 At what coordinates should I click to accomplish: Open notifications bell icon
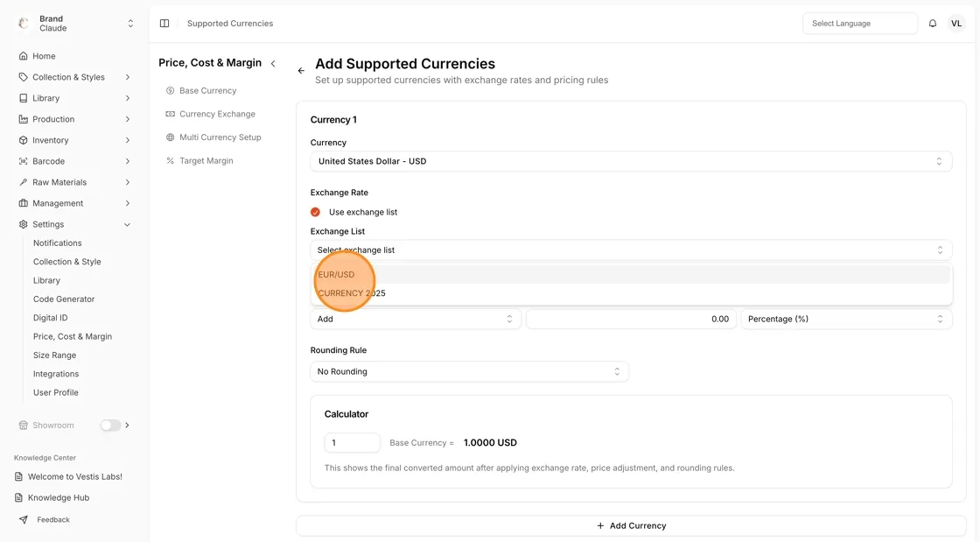[933, 23]
